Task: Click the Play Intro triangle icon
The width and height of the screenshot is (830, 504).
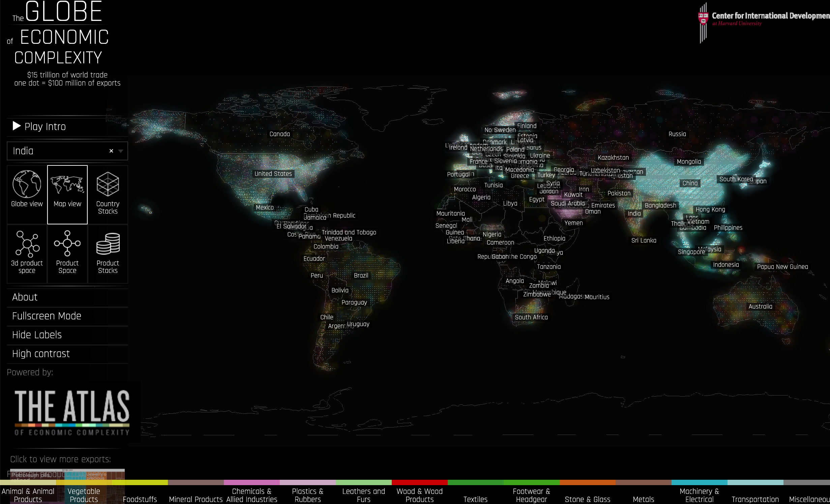Action: [x=17, y=126]
